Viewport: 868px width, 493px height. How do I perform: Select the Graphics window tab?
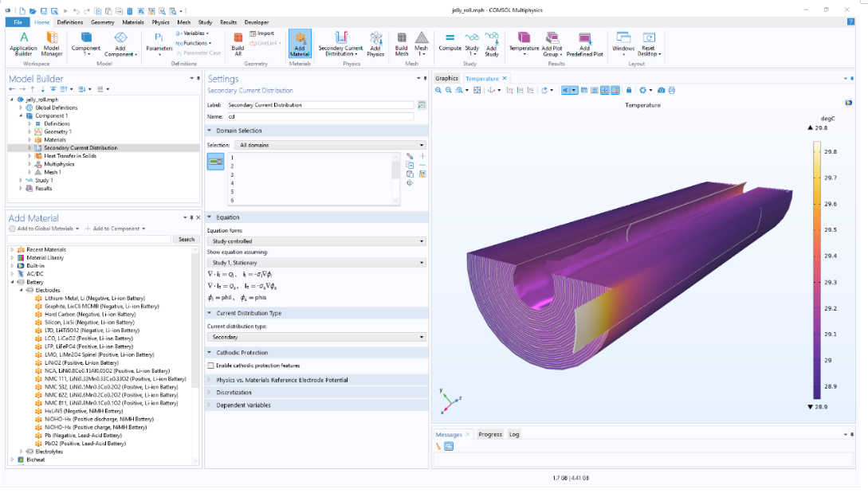[x=446, y=79]
